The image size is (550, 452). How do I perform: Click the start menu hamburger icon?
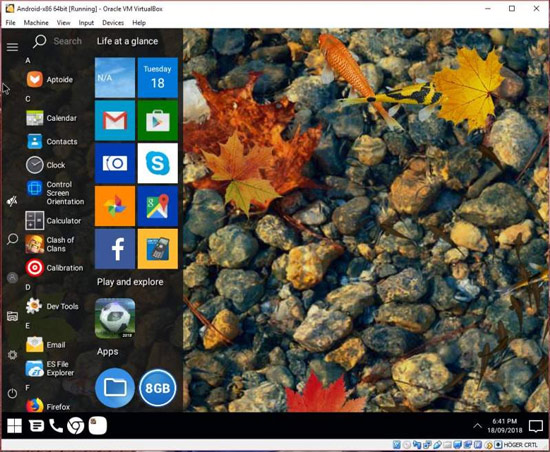(x=12, y=47)
